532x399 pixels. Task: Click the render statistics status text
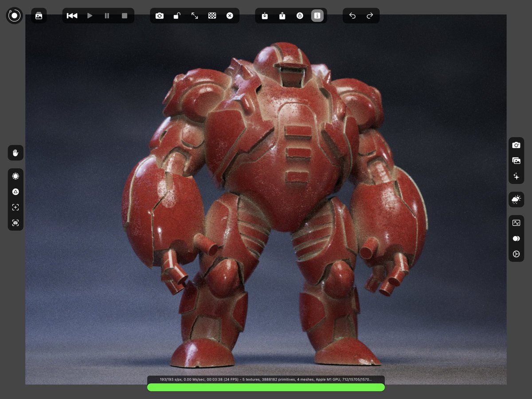(x=266, y=379)
